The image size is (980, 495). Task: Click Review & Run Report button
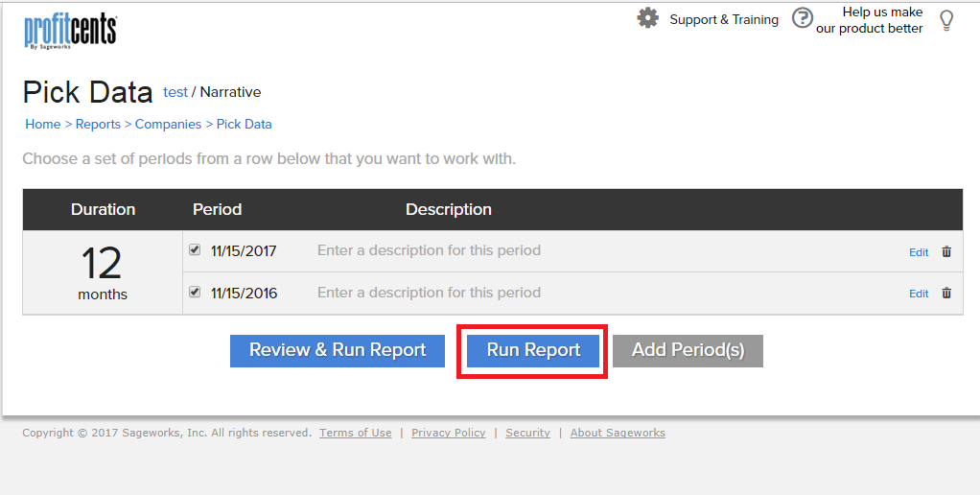pyautogui.click(x=338, y=350)
